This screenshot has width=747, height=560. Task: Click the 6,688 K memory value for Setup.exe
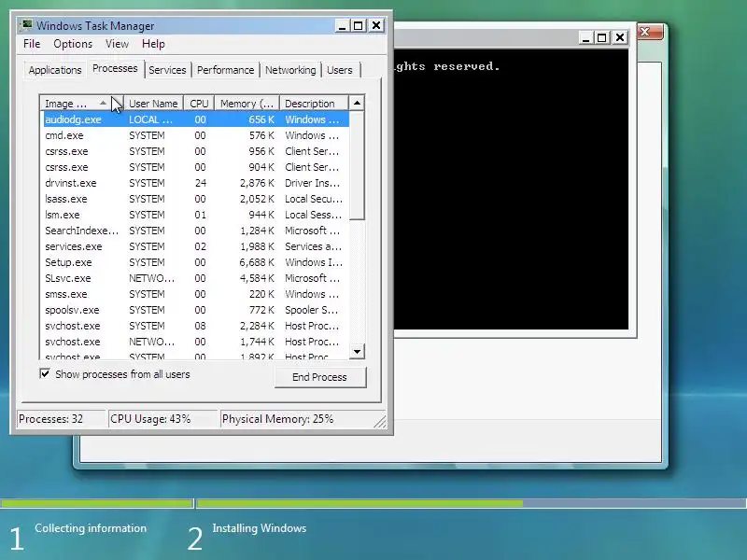click(x=257, y=262)
